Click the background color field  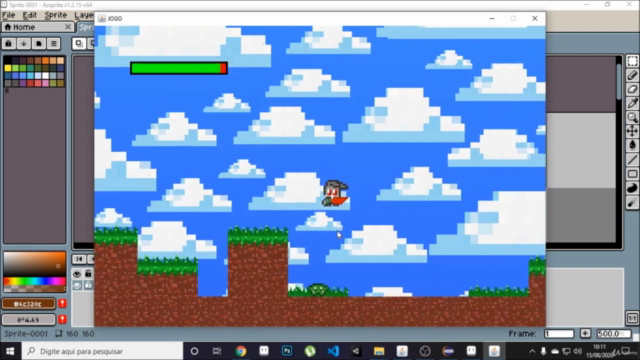(29, 319)
